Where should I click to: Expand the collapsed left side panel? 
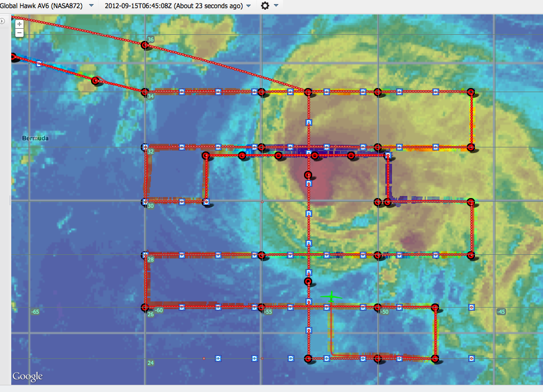pos(3,21)
